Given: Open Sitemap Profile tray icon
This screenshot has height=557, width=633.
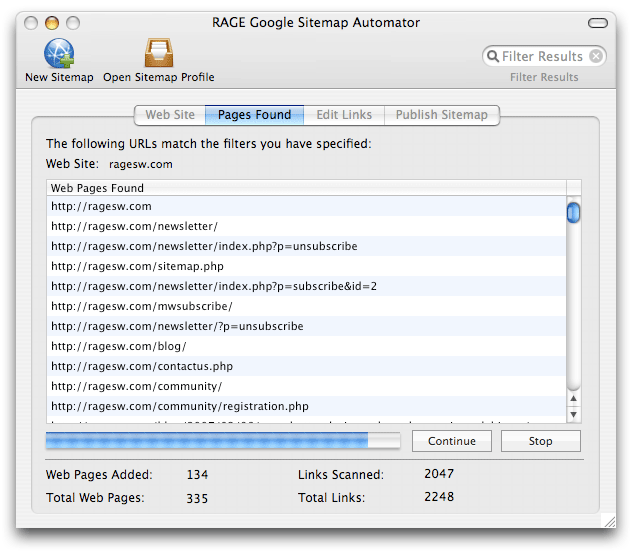Looking at the screenshot, I should [159, 53].
